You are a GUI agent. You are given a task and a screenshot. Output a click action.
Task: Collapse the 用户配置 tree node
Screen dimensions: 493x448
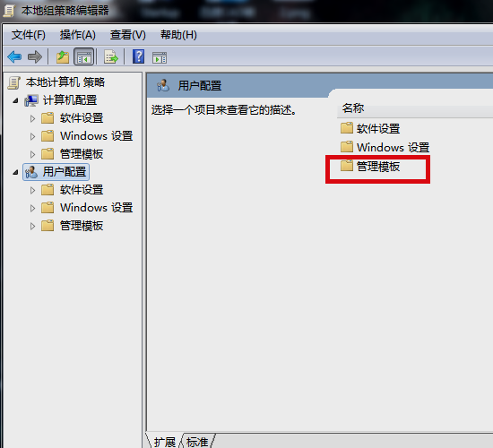15,172
